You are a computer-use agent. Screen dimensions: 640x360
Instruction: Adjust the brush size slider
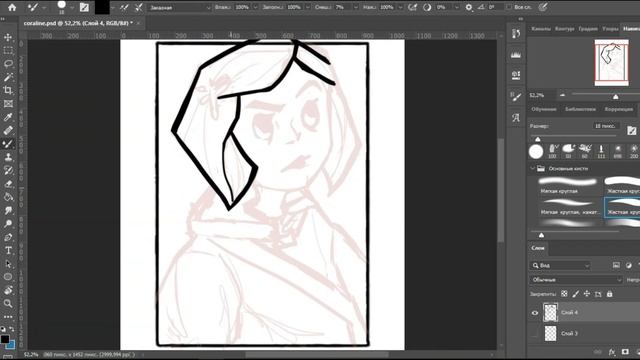[538, 139]
